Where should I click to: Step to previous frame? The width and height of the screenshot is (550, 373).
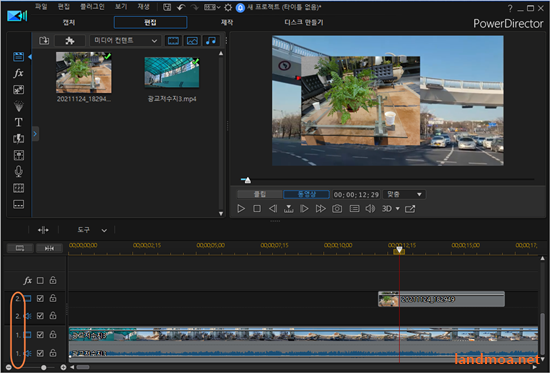click(273, 209)
